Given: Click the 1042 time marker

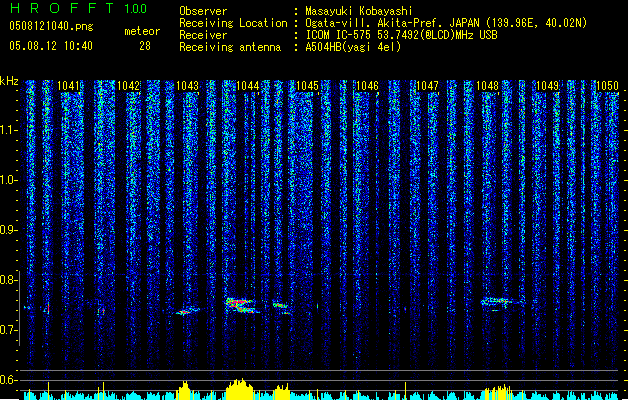Looking at the screenshot, I should click(x=128, y=86).
